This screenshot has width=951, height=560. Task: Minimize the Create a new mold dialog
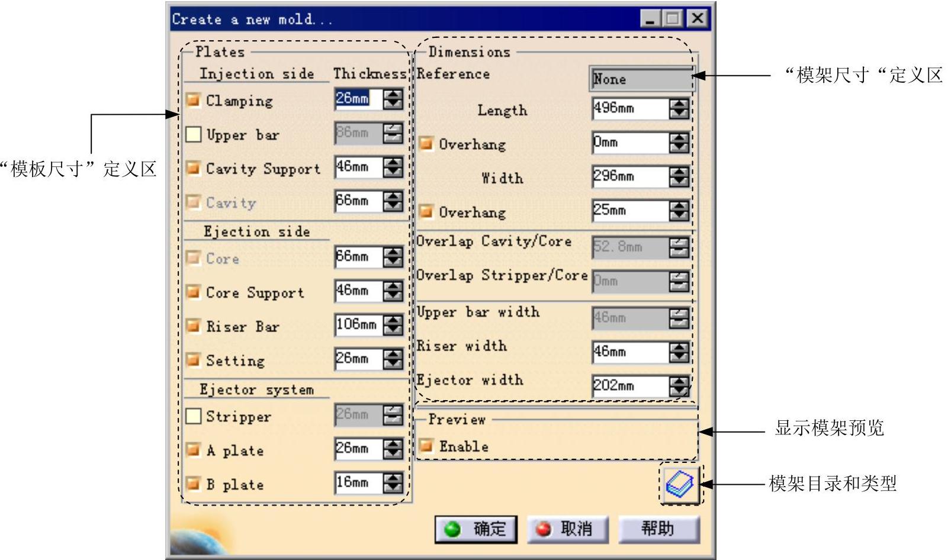pyautogui.click(x=651, y=19)
